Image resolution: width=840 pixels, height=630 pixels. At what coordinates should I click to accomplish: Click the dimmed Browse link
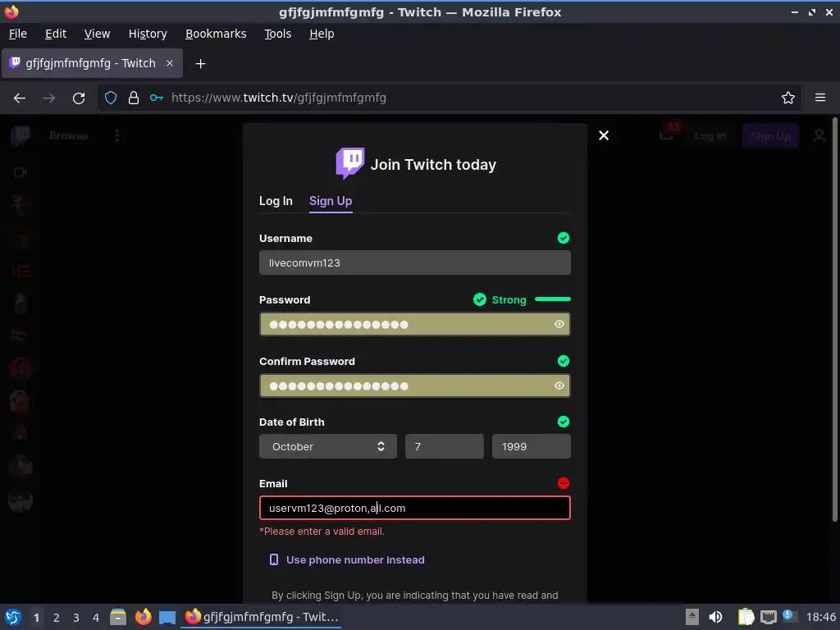69,135
